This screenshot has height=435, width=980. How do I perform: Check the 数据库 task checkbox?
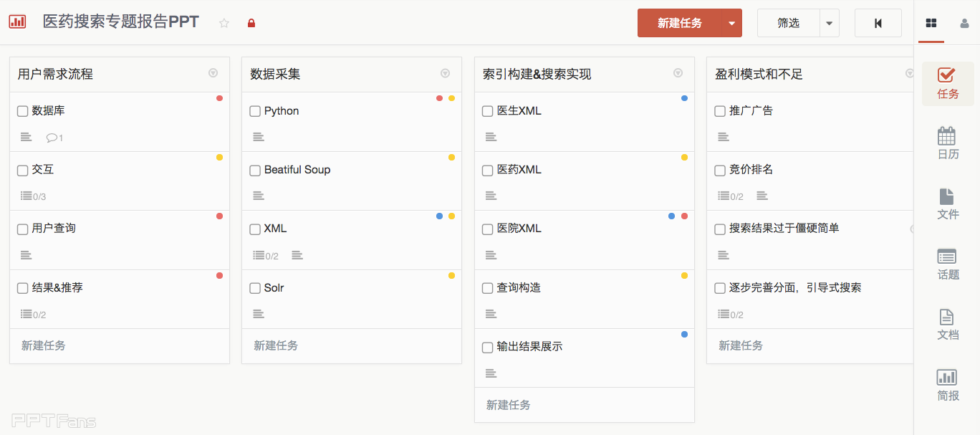(x=23, y=111)
